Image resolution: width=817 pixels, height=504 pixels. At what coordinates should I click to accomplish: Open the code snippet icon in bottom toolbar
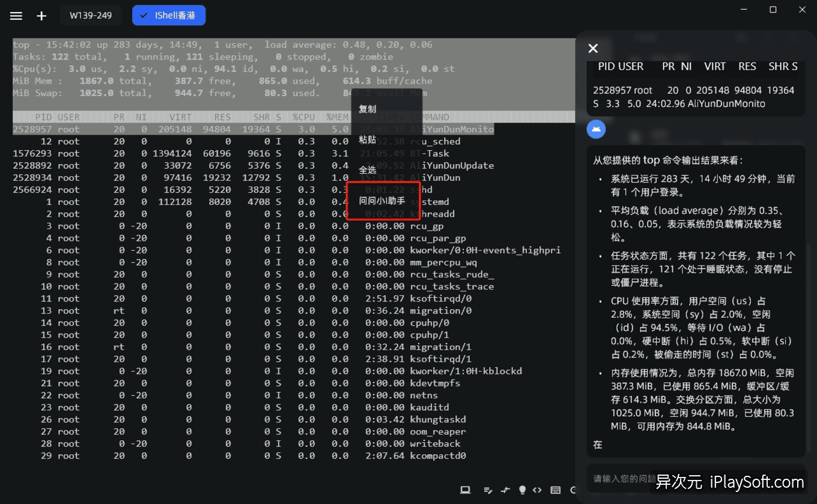tap(536, 490)
